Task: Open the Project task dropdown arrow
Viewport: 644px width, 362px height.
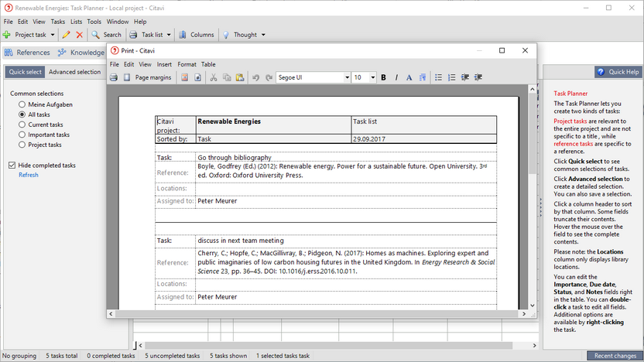Action: pyautogui.click(x=53, y=35)
